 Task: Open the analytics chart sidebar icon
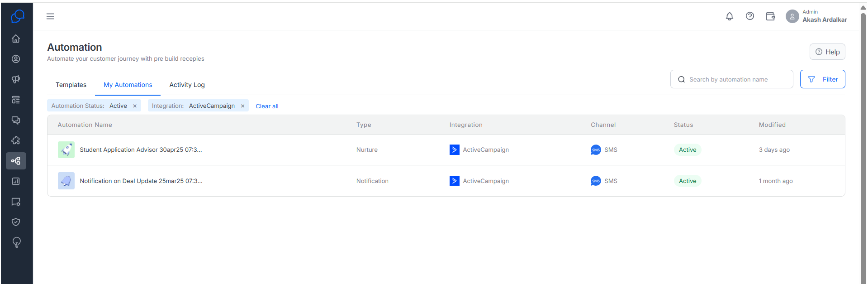click(x=16, y=181)
